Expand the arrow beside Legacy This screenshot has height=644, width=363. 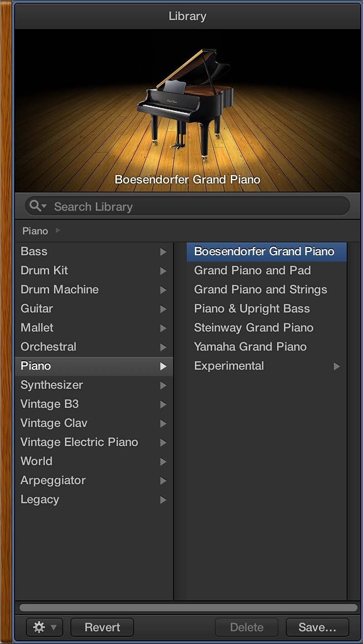click(x=163, y=500)
